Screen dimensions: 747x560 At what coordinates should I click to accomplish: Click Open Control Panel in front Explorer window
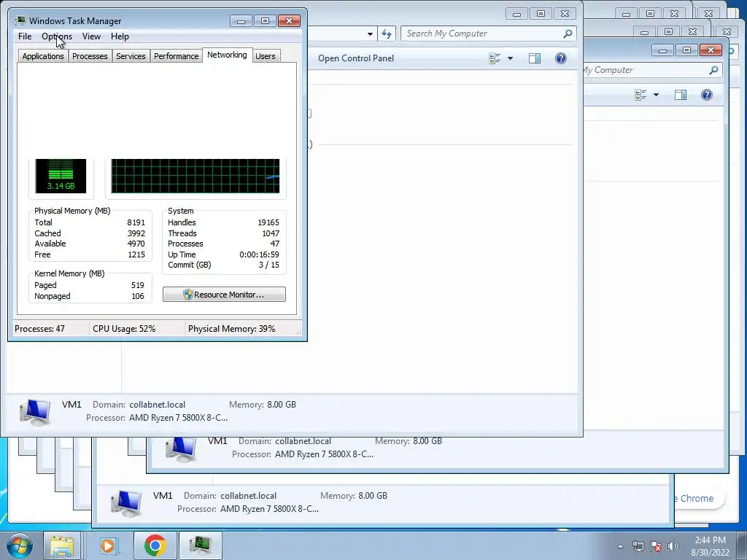pyautogui.click(x=355, y=58)
